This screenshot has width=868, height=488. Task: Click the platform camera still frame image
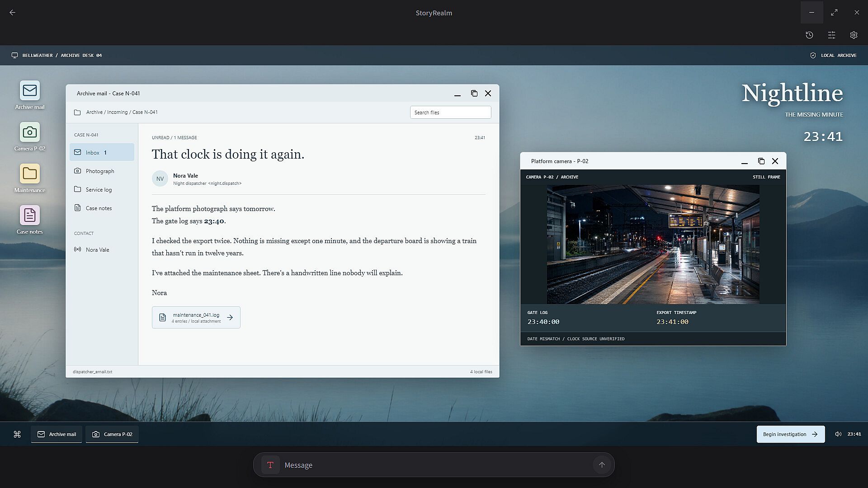pyautogui.click(x=653, y=244)
